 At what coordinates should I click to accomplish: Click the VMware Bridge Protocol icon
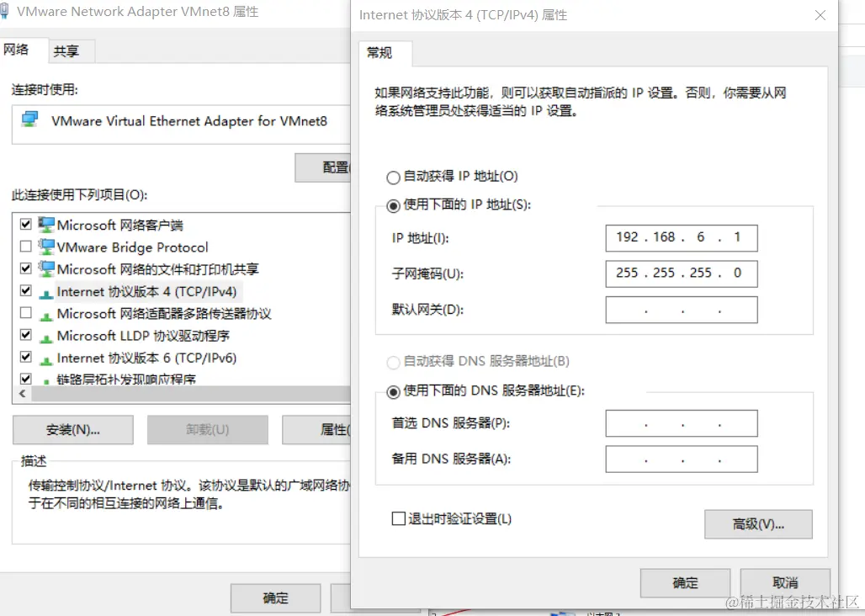point(46,247)
